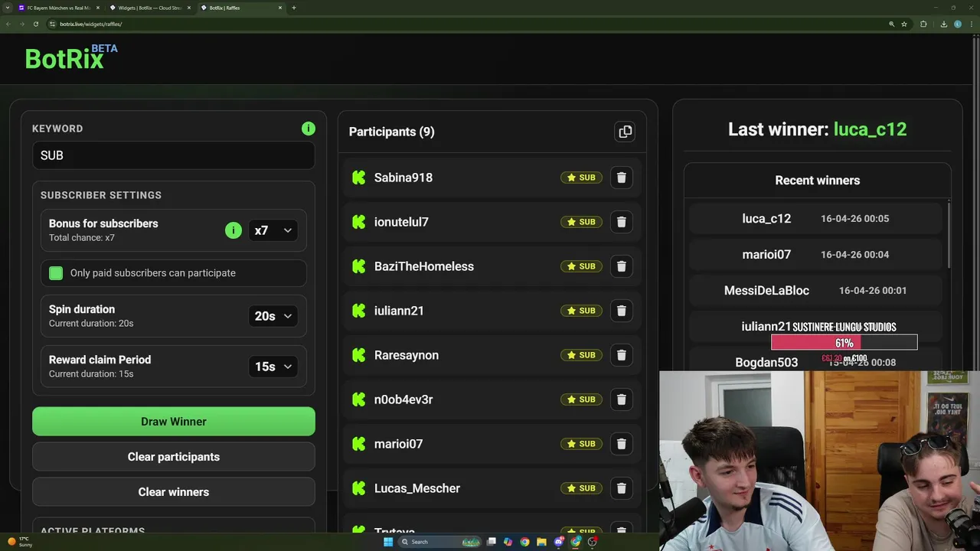The width and height of the screenshot is (980, 551).
Task: Select recent winner marioi07 entry
Action: pyautogui.click(x=815, y=254)
